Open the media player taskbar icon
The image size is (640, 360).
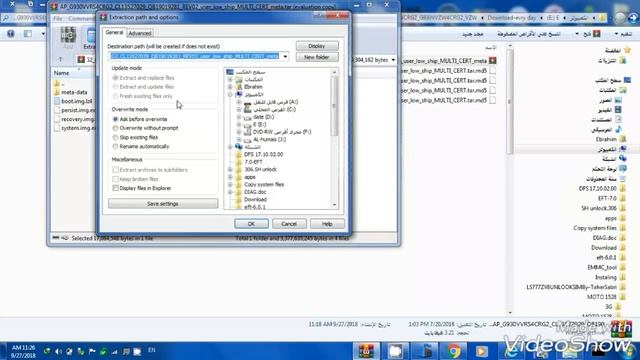click(482, 351)
